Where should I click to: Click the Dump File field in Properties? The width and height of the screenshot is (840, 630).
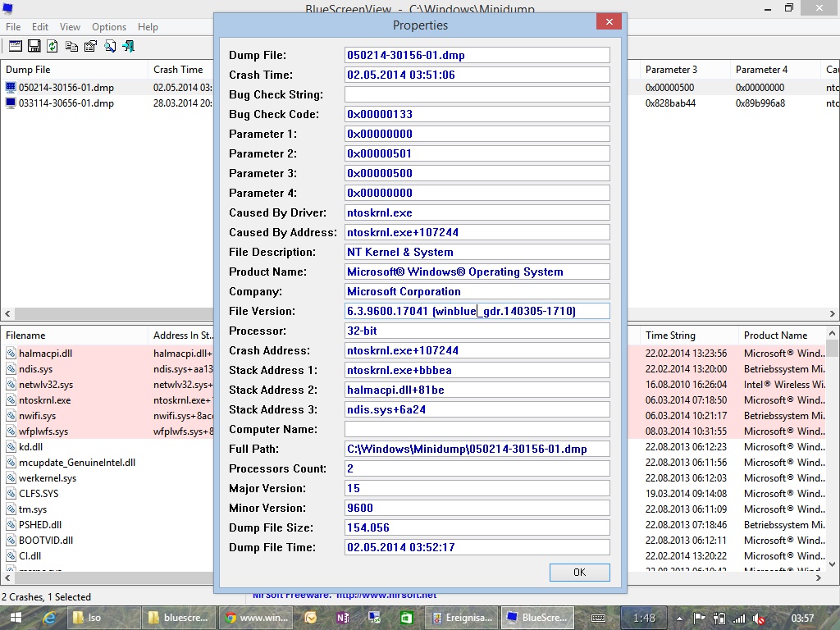[x=477, y=55]
